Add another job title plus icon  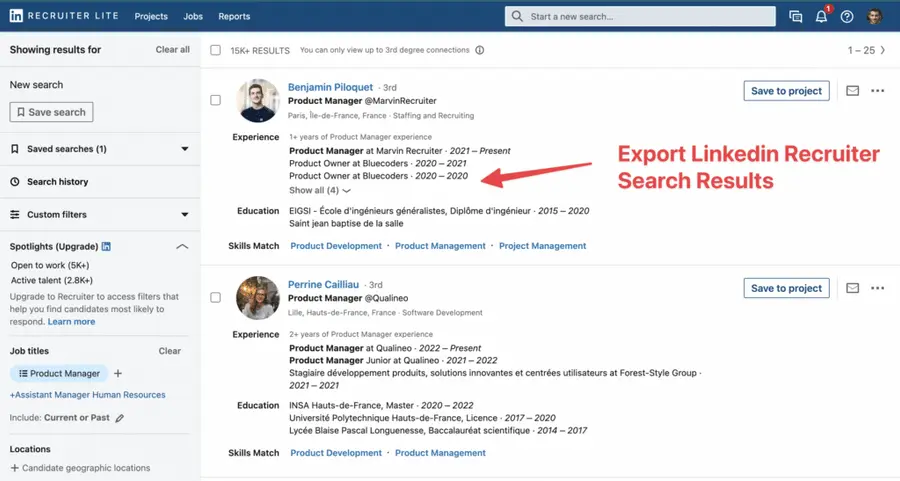click(x=118, y=374)
